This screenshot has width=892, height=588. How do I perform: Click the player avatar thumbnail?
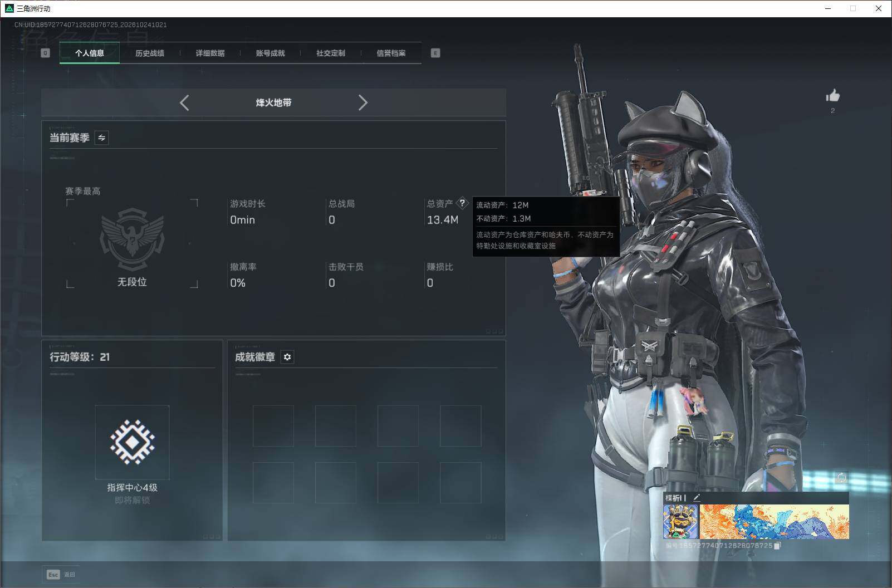pos(680,522)
